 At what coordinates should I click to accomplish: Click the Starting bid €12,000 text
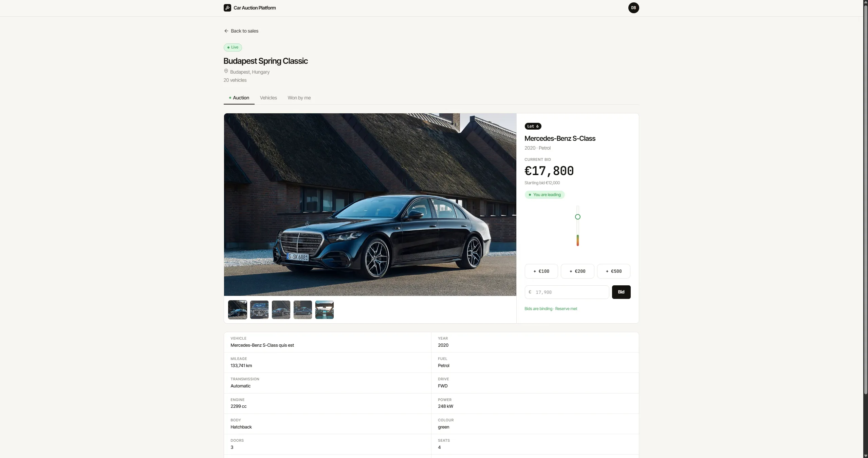pyautogui.click(x=542, y=183)
